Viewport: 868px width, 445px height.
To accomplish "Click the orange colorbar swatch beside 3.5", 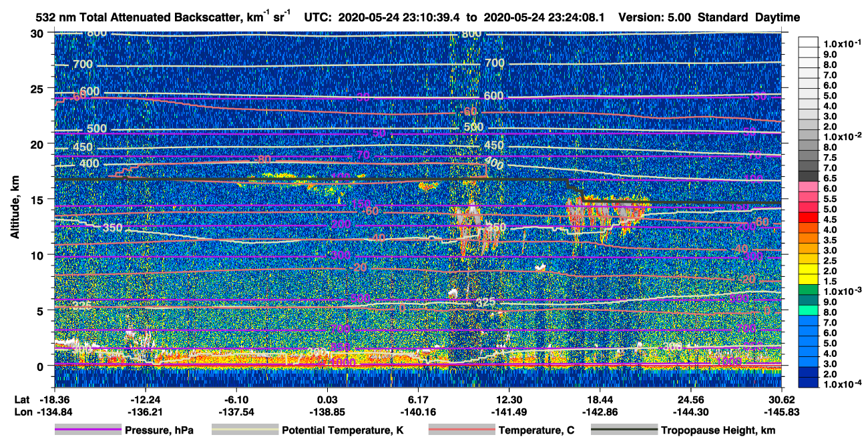I will [x=808, y=238].
